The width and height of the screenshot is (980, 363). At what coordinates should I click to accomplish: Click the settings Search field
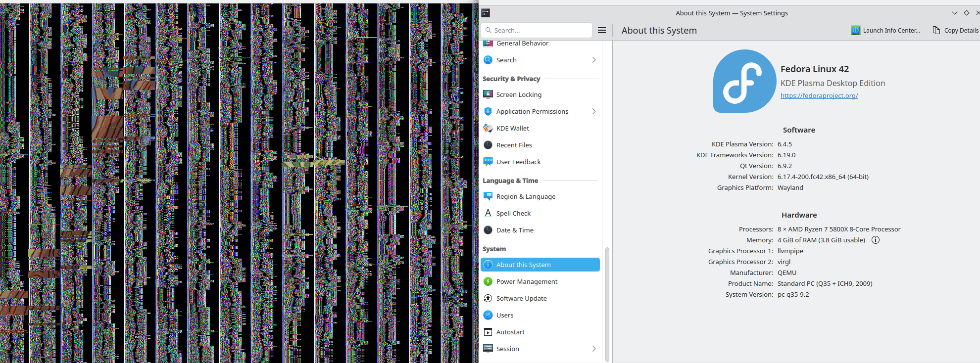tap(539, 30)
